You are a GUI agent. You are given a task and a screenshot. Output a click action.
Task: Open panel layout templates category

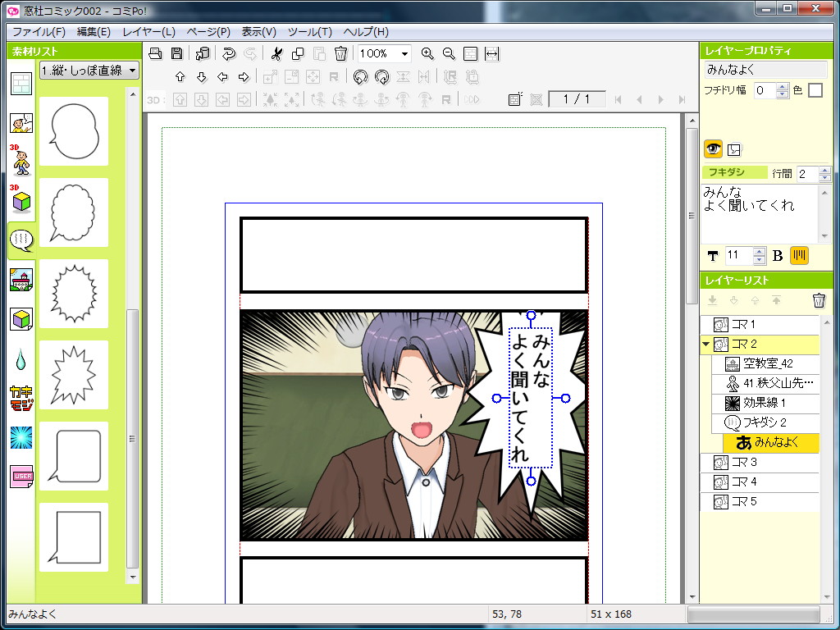(21, 84)
